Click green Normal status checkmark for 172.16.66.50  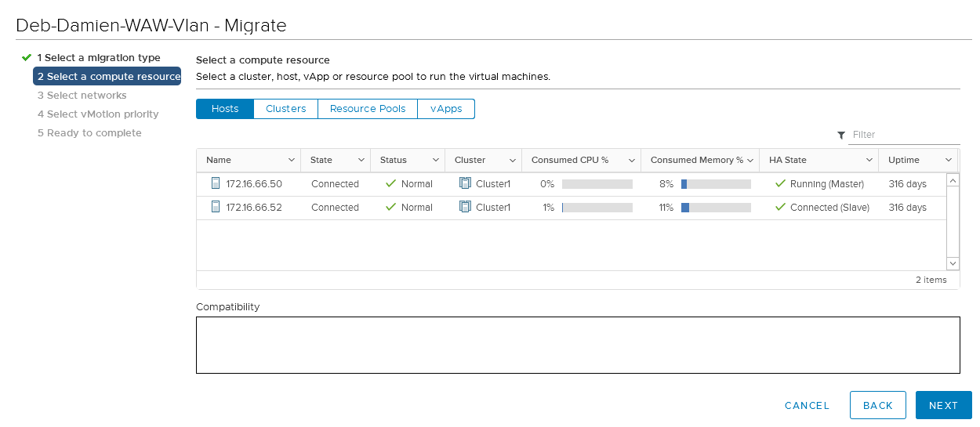click(x=390, y=183)
